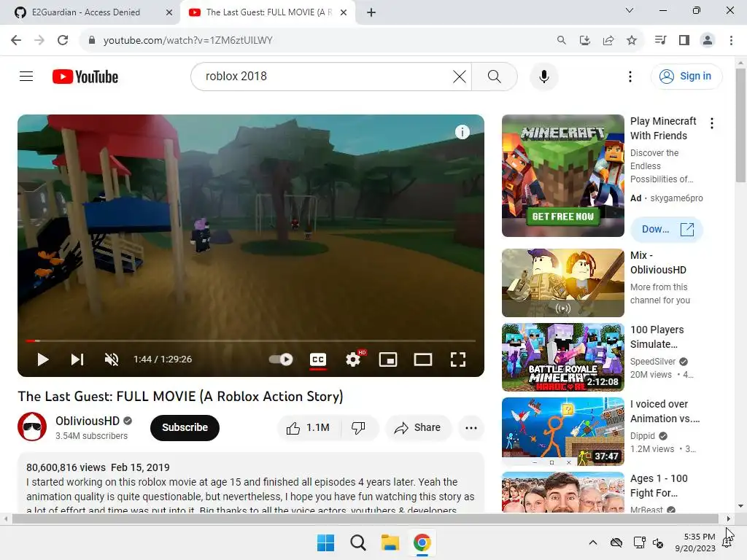Open the ObliviousHD channel name link
The width and height of the screenshot is (747, 560).
click(88, 421)
